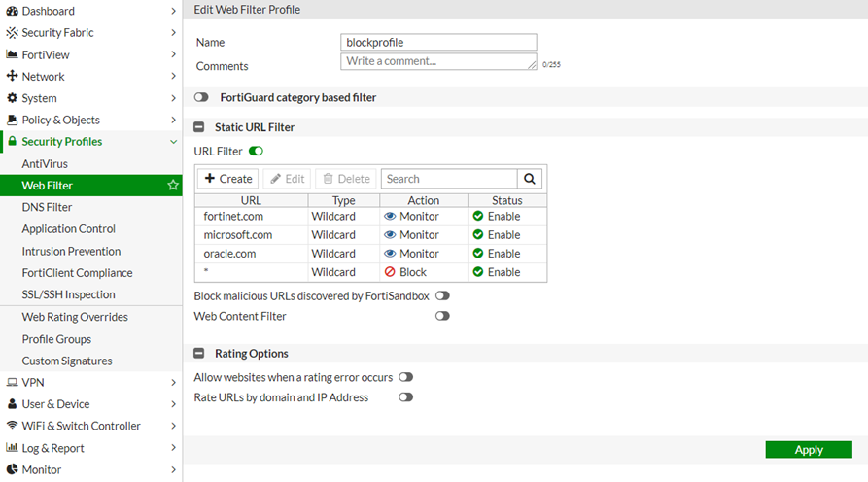Click the Name field containing blockprofile
868x482 pixels.
pyautogui.click(x=438, y=43)
